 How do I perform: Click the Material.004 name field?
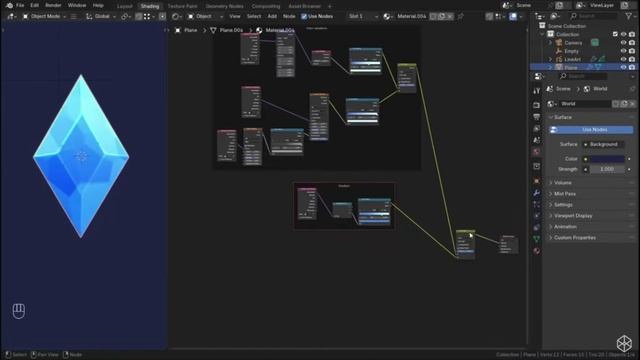412,16
